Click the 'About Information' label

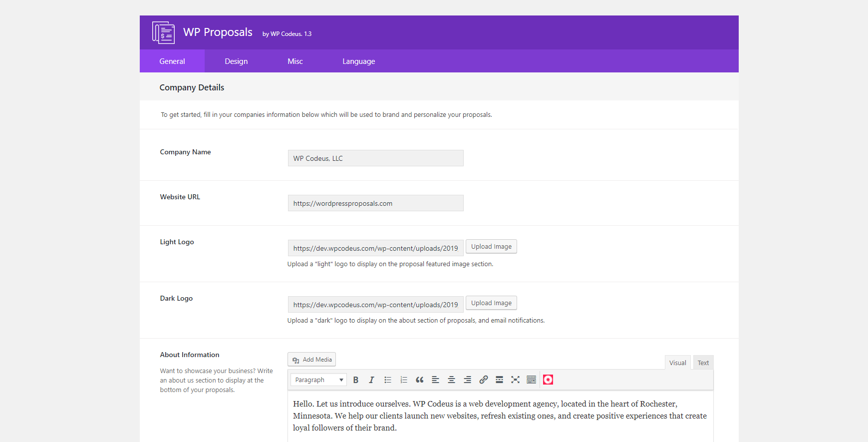point(190,355)
